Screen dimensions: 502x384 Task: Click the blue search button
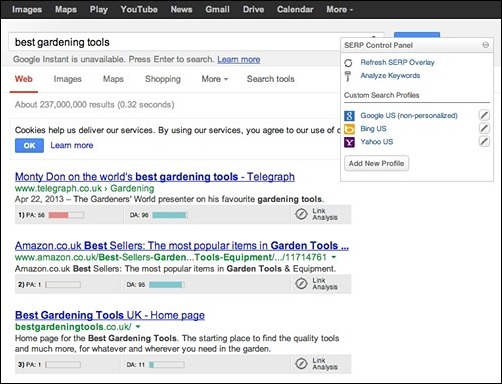pyautogui.click(x=417, y=35)
